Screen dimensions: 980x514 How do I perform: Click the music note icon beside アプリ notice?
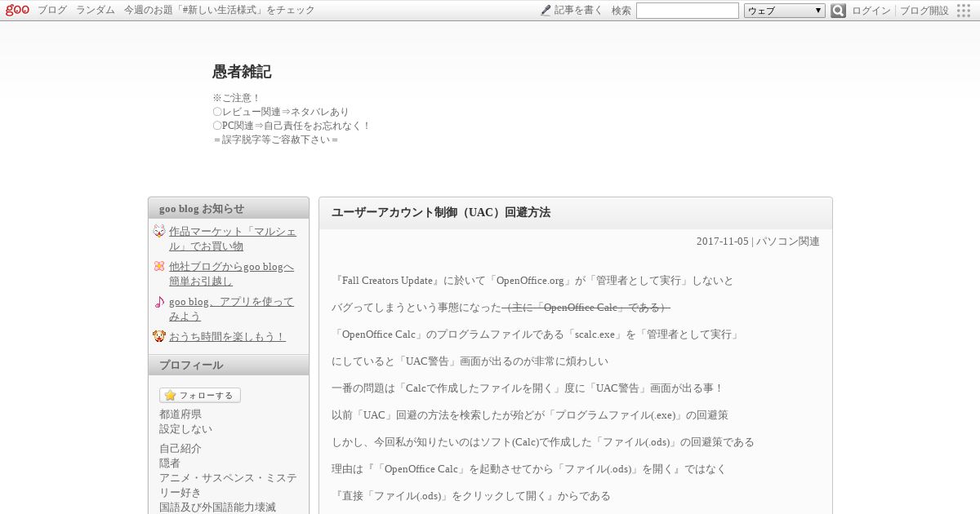159,302
